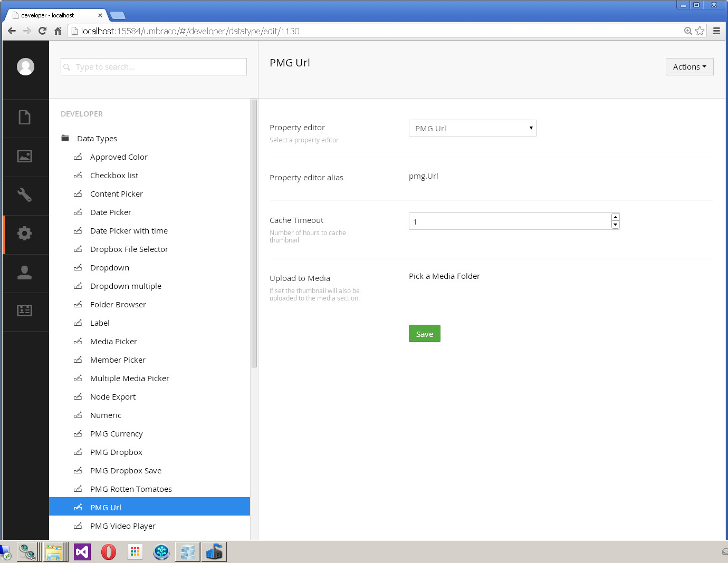
Task: Open the Approved Color data type
Action: (119, 157)
